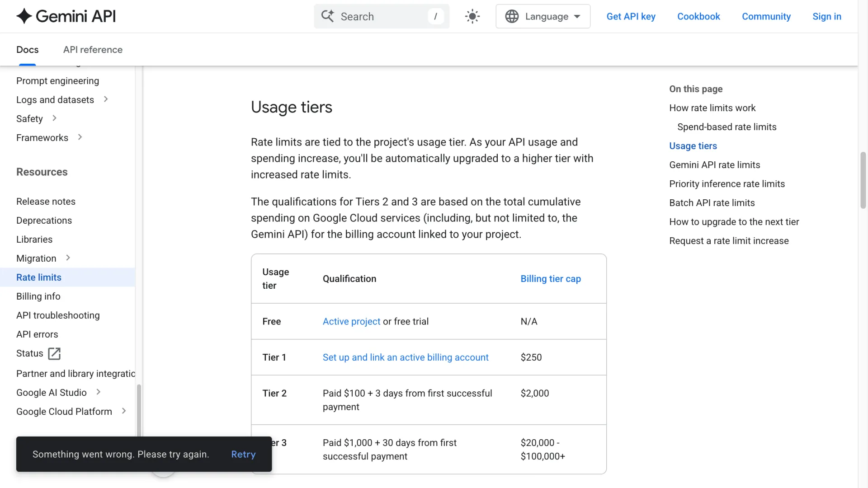868x488 pixels.
Task: Open the Language dropdown
Action: click(x=543, y=17)
